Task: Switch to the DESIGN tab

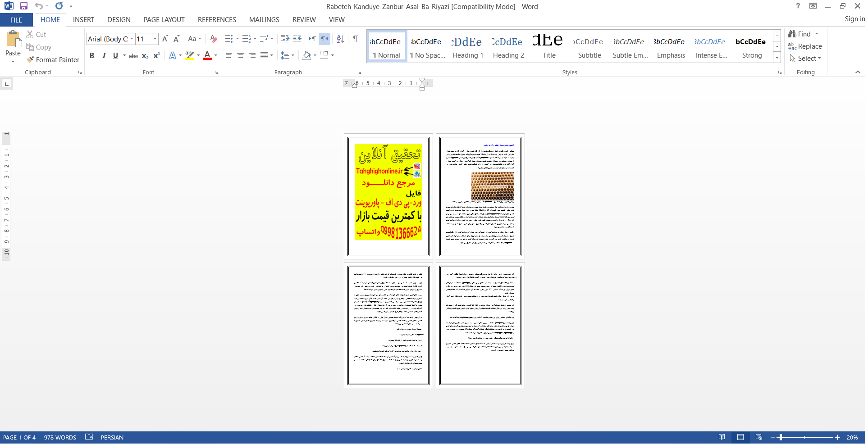Action: (119, 20)
